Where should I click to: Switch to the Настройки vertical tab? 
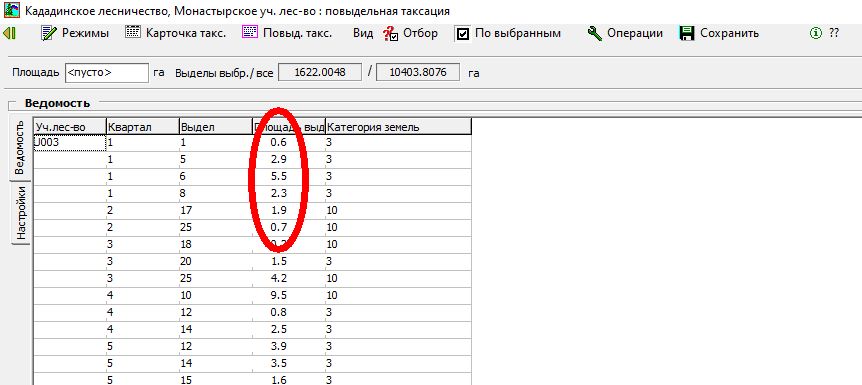21,213
